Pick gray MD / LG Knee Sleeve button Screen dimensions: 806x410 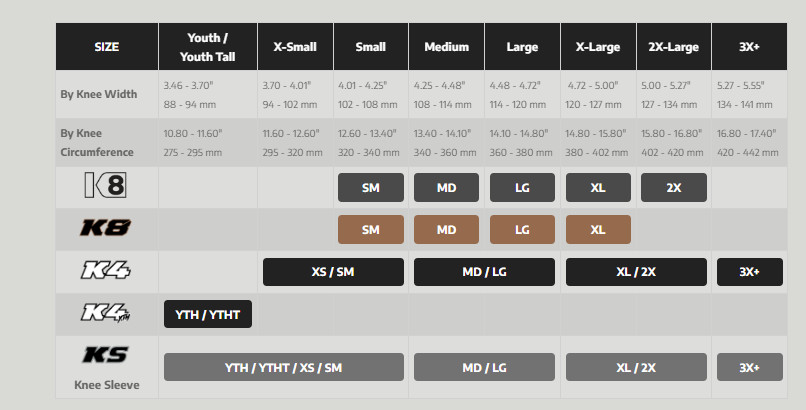[484, 367]
